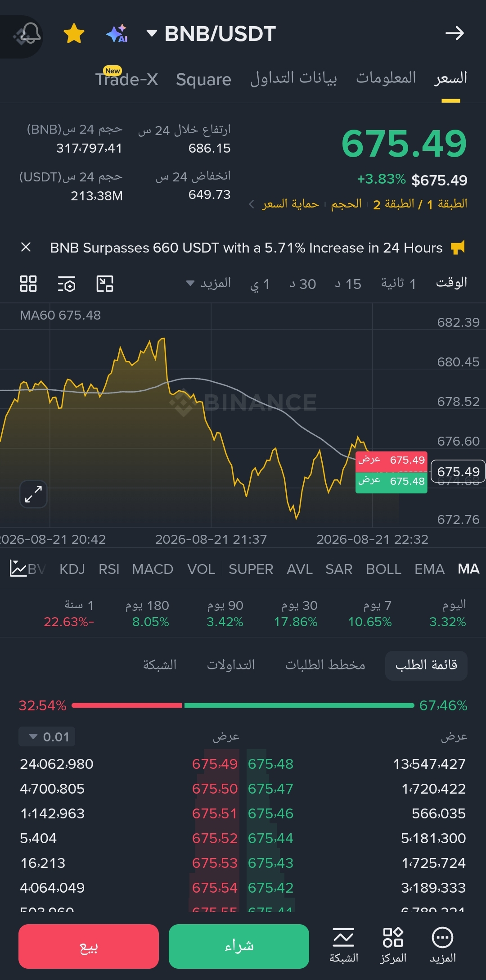This screenshot has width=486, height=980.
Task: Select bid price 675.47 in order book
Action: click(x=270, y=789)
